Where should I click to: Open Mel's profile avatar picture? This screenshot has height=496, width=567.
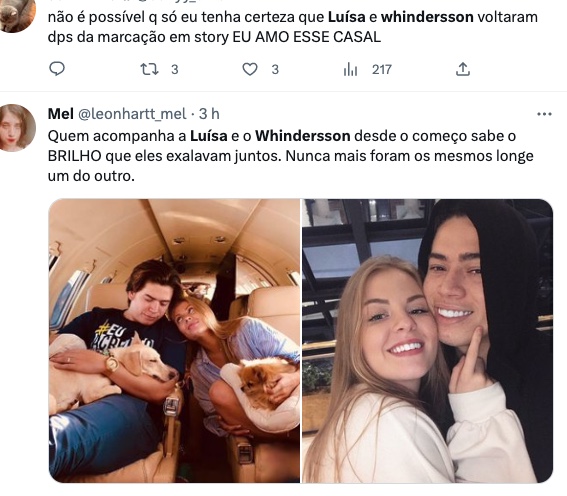[x=17, y=127]
